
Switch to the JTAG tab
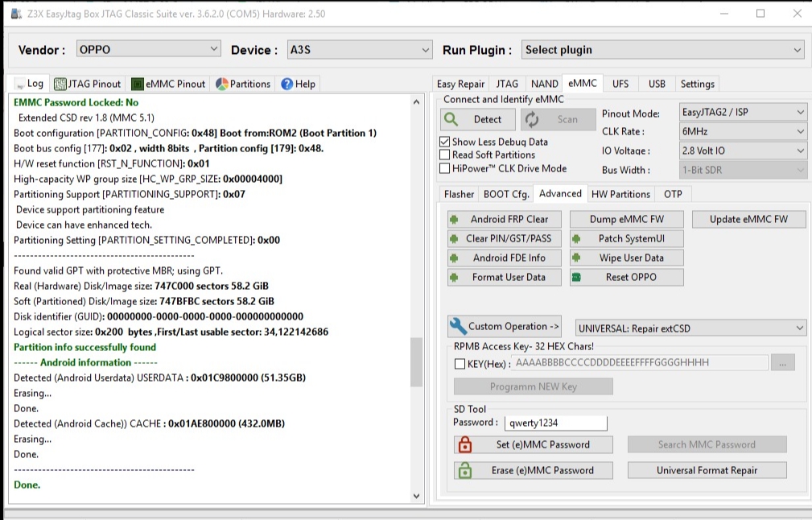click(507, 84)
